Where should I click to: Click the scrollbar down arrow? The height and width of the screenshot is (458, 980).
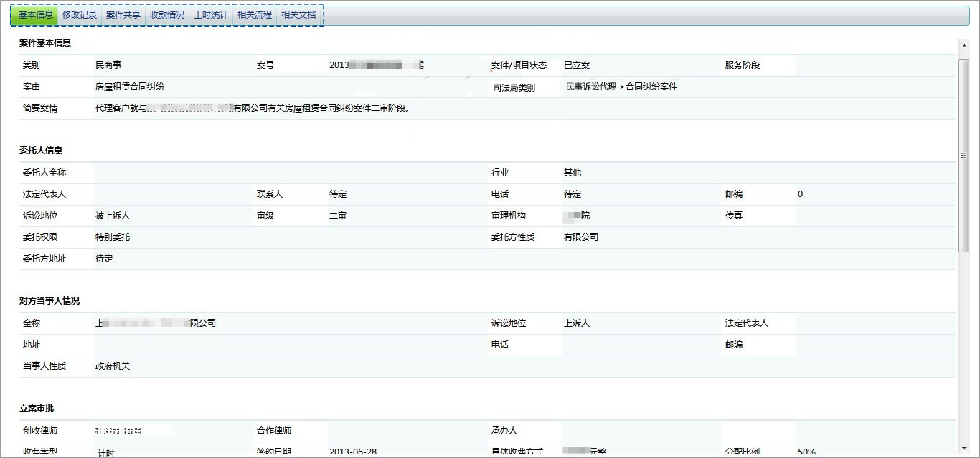click(964, 449)
